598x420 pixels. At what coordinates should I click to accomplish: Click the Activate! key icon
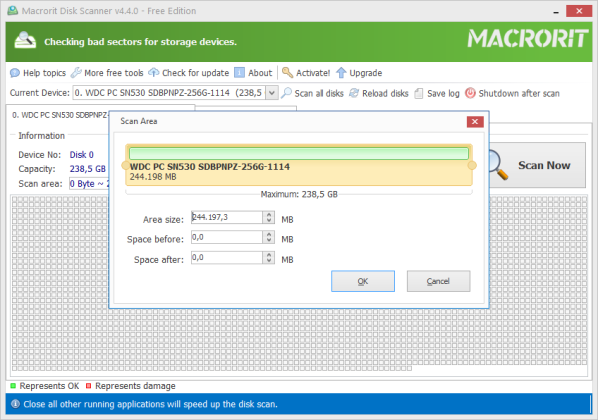pos(287,72)
